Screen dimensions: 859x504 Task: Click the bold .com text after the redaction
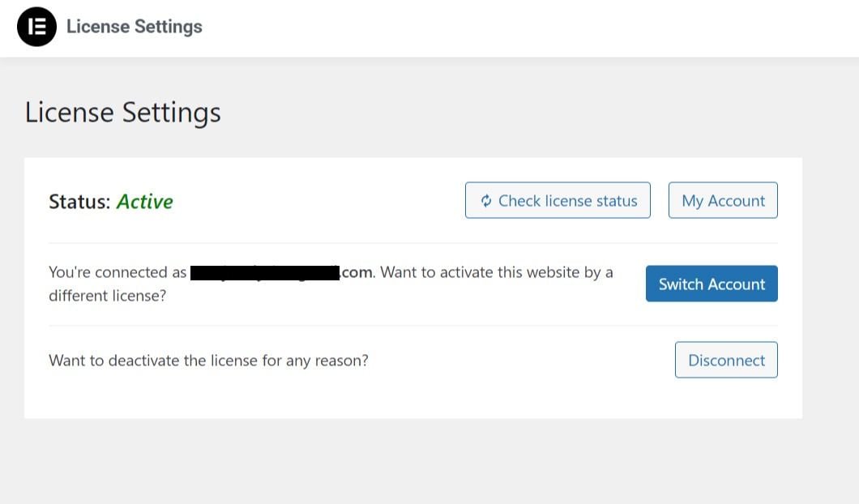coord(357,272)
